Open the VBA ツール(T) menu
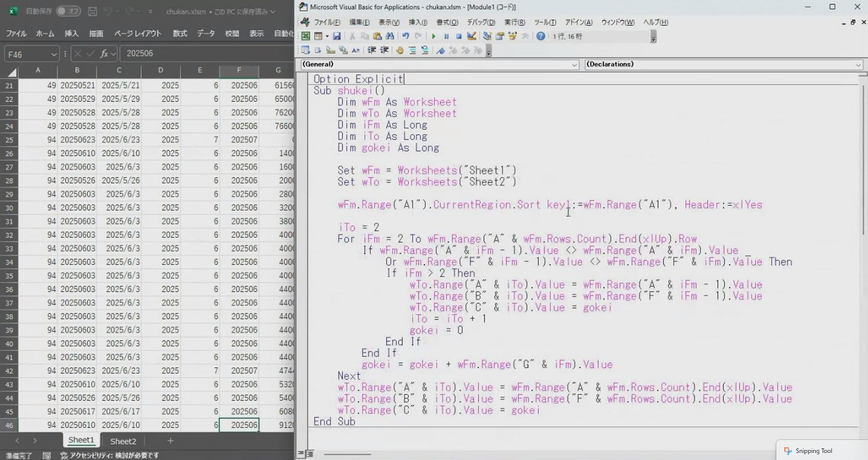This screenshot has height=460, width=868. pos(545,22)
